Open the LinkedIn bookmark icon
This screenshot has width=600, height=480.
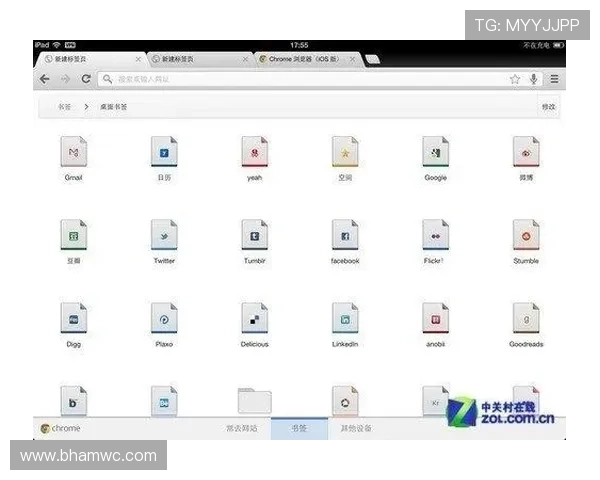(x=345, y=318)
